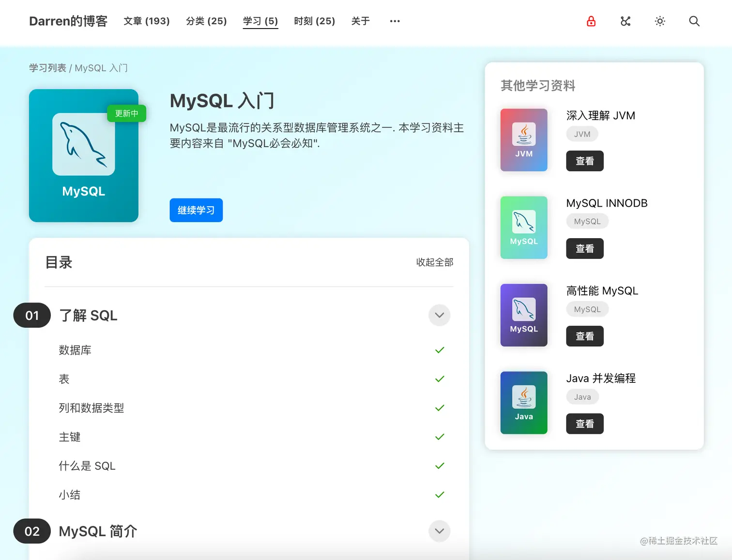732x560 pixels.
Task: Open the 文章 (193) menu item
Action: [147, 21]
